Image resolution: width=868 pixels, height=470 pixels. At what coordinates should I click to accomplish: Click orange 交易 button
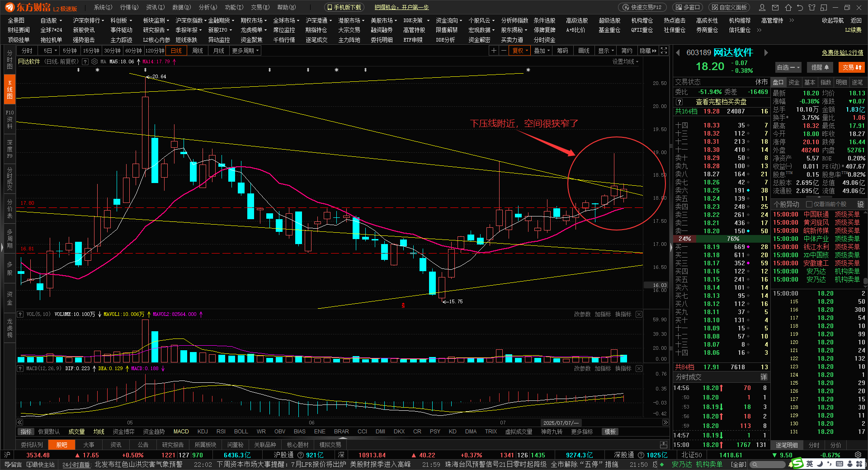point(852,67)
